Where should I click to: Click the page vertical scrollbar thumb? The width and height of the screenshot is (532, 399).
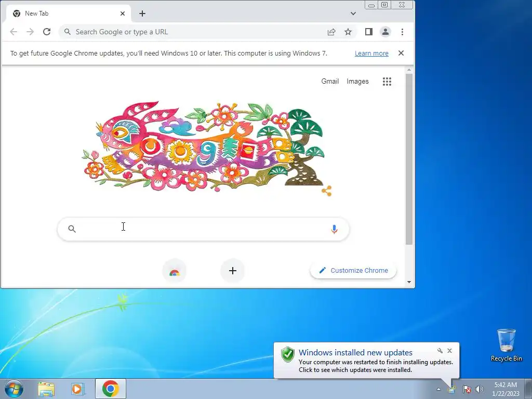click(x=409, y=159)
